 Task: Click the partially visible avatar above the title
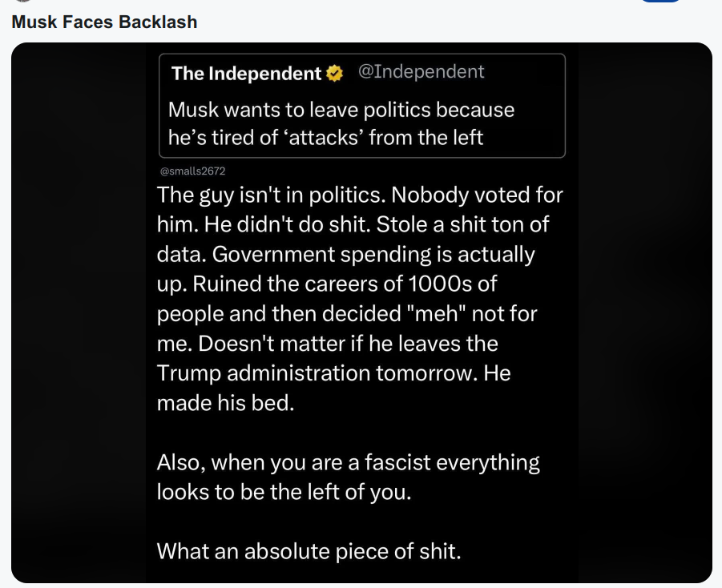click(x=22, y=1)
